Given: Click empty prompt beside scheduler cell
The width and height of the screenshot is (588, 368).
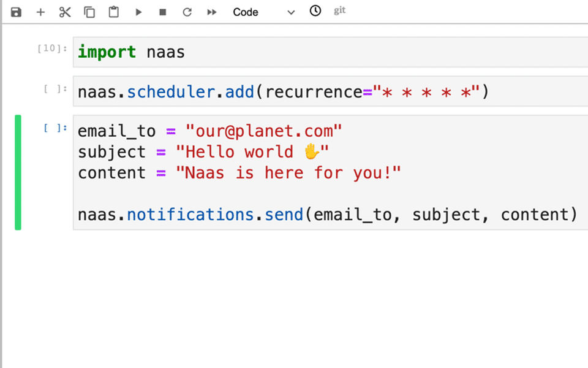Looking at the screenshot, I should tap(55, 88).
